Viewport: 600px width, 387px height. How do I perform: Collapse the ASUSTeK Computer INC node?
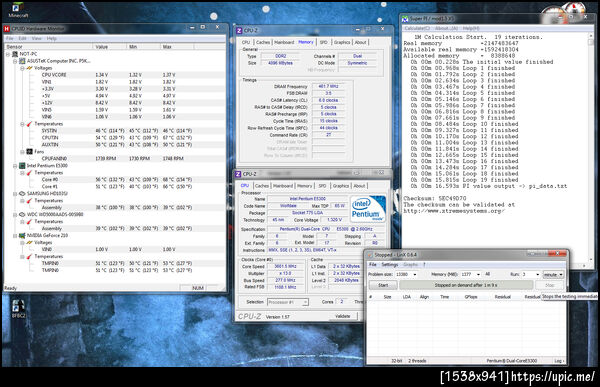15,61
